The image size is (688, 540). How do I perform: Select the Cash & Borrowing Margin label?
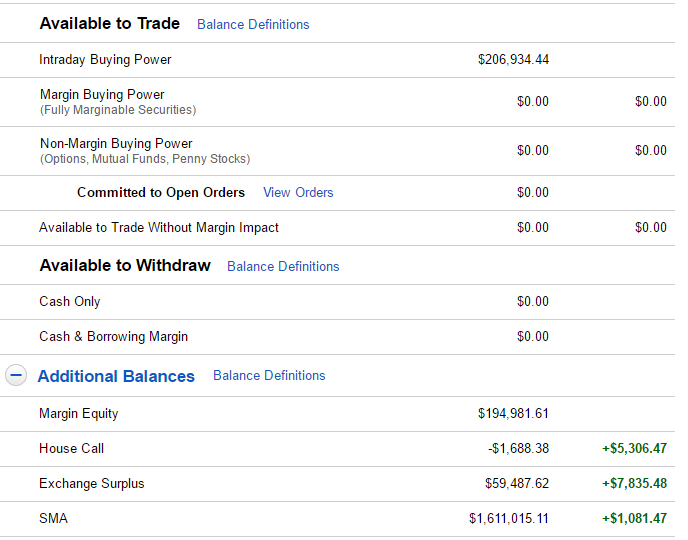point(113,336)
